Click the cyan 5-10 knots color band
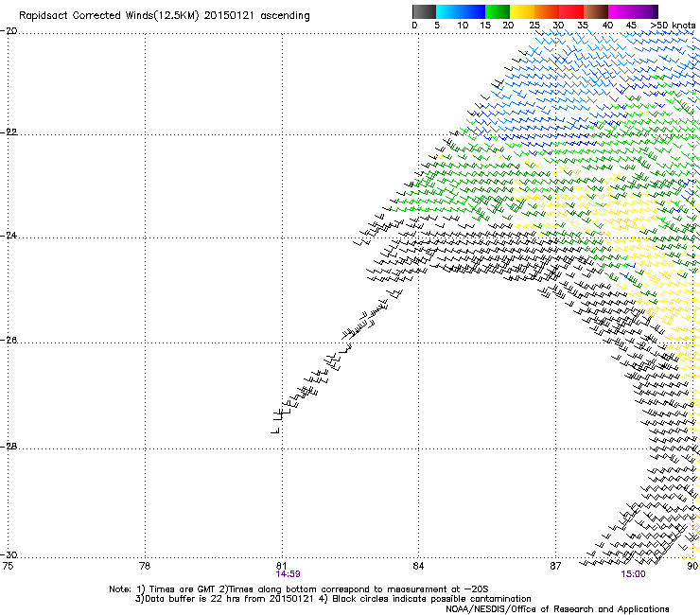 pyautogui.click(x=448, y=11)
